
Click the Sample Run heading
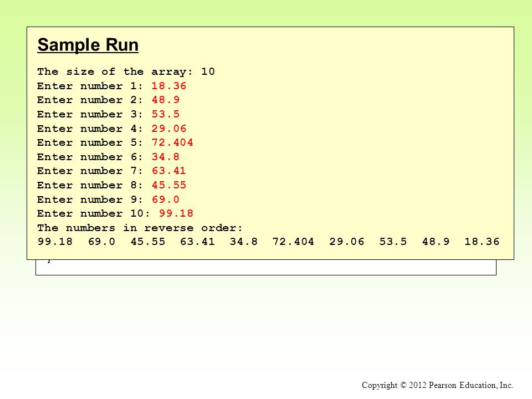(88, 45)
